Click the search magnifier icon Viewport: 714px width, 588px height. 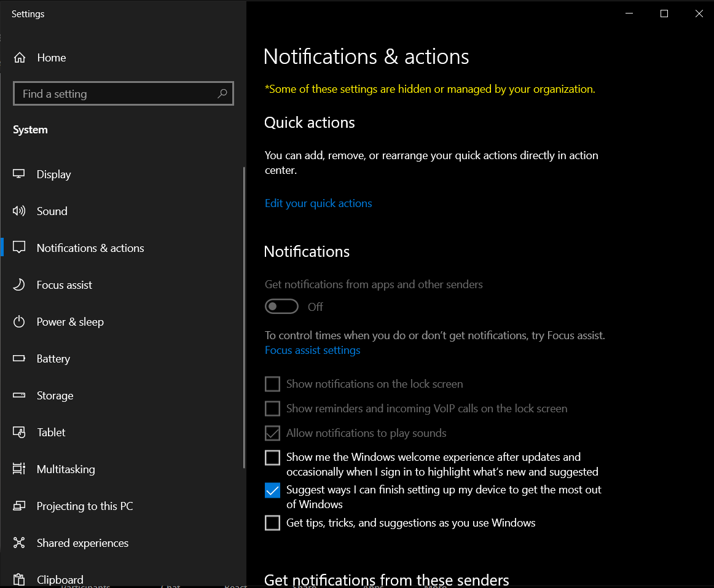pyautogui.click(x=222, y=93)
